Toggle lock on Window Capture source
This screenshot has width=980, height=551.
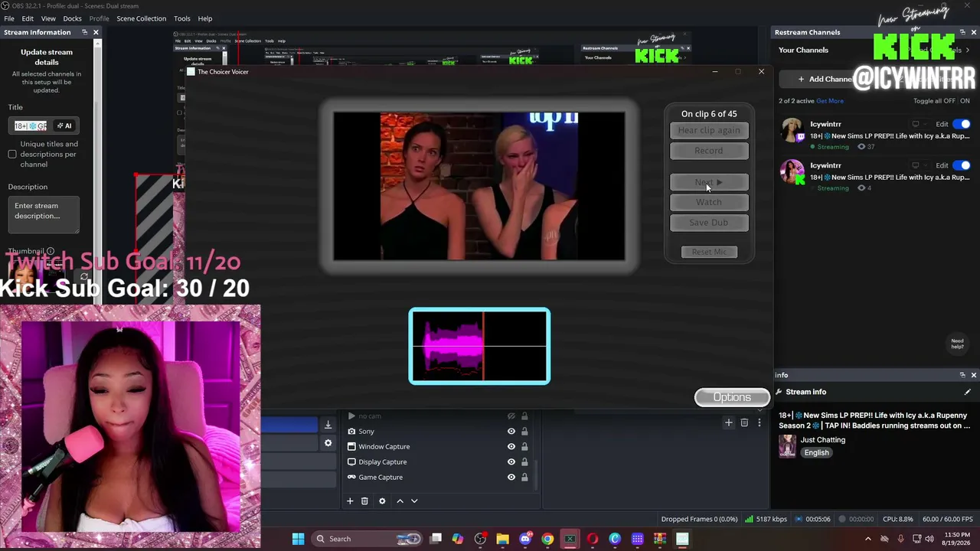(524, 447)
